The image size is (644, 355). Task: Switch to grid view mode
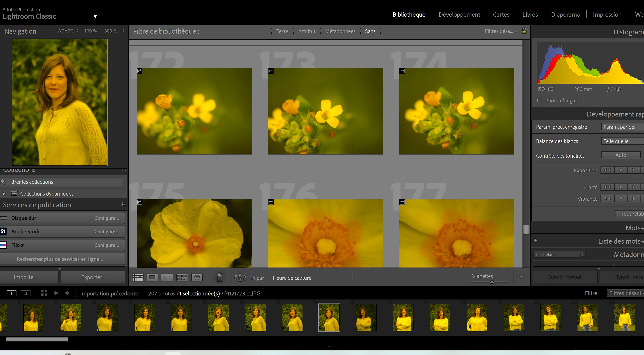click(x=137, y=277)
